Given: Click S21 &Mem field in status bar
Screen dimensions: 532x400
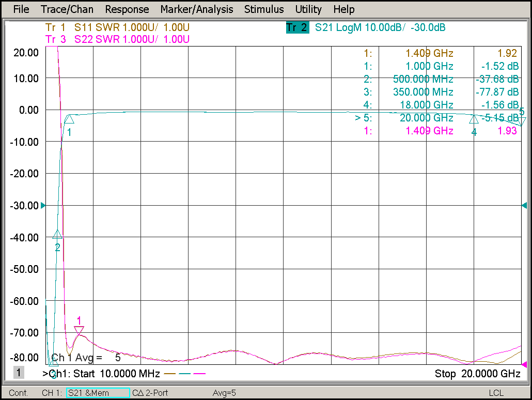Looking at the screenshot, I should pyautogui.click(x=98, y=393).
